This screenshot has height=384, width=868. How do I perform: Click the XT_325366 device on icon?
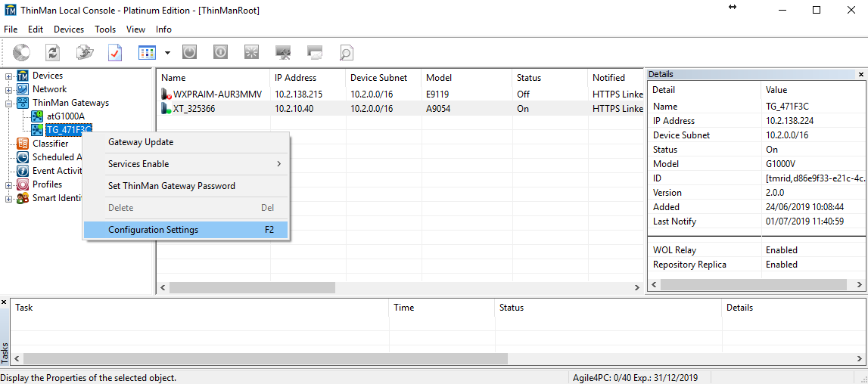[166, 108]
